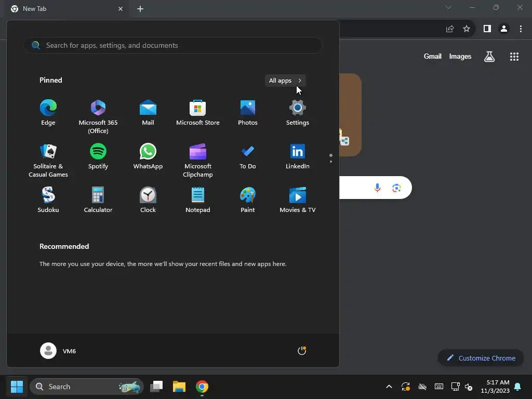Show All apps list
Image resolution: width=532 pixels, height=399 pixels.
[x=285, y=81]
